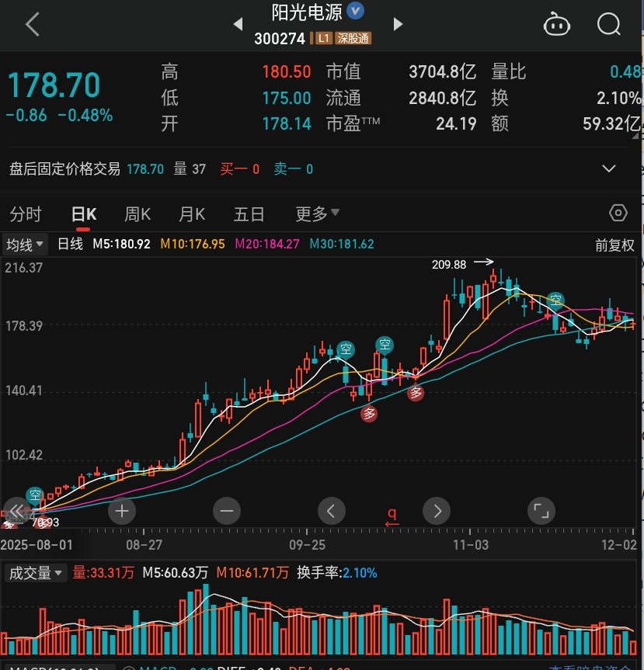Switch to 月K tab
The height and width of the screenshot is (670, 644).
point(192,213)
